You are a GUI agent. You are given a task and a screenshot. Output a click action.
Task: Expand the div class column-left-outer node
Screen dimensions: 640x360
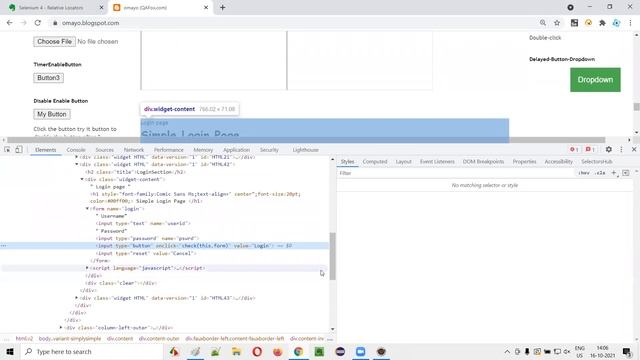coord(61,328)
